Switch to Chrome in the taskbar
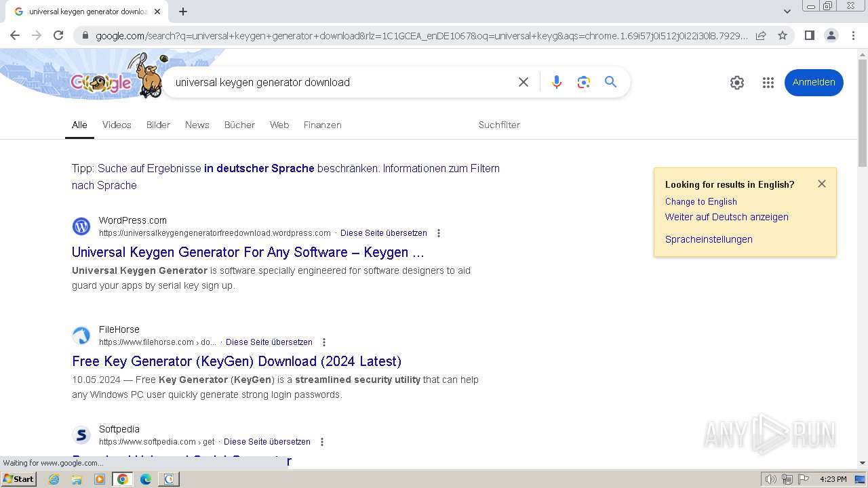 coord(122,479)
